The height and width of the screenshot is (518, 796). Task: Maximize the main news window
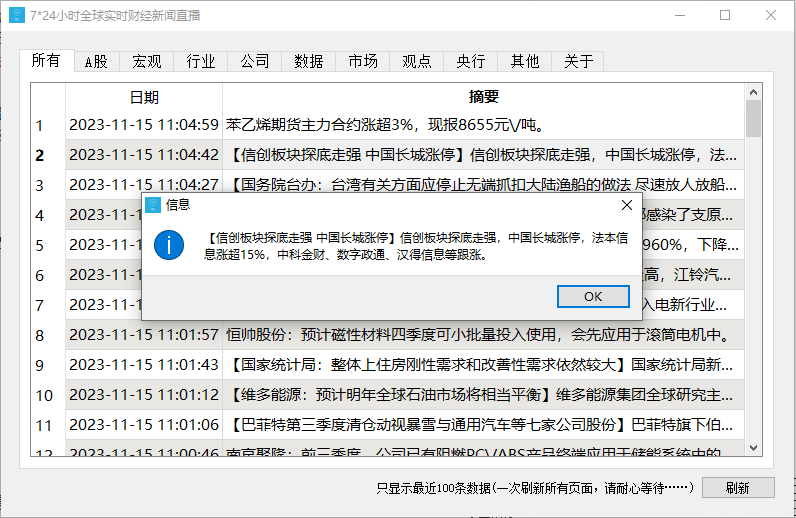725,15
